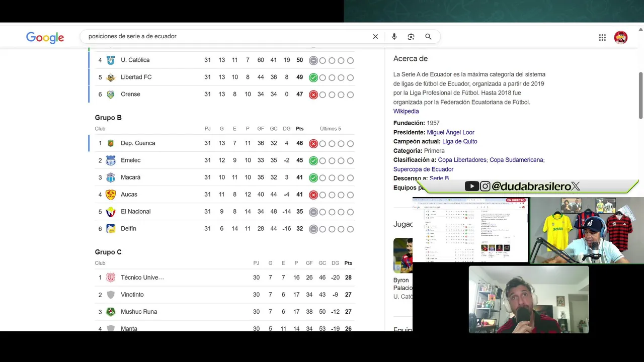Start voice search with microphone icon
Image resolution: width=644 pixels, height=362 pixels.
pyautogui.click(x=394, y=37)
